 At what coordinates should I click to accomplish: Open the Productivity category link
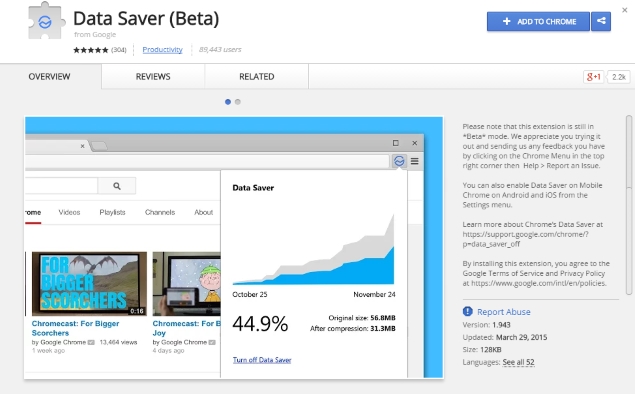coord(162,49)
